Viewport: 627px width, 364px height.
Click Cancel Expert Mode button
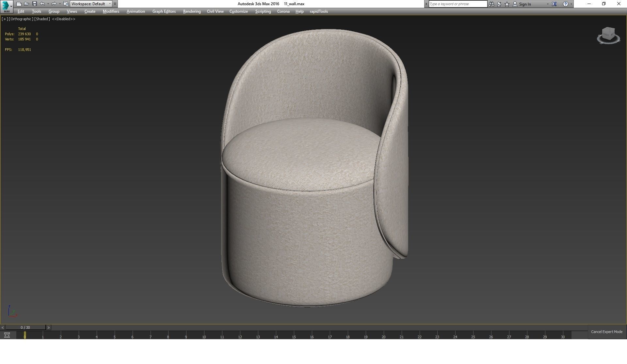607,332
